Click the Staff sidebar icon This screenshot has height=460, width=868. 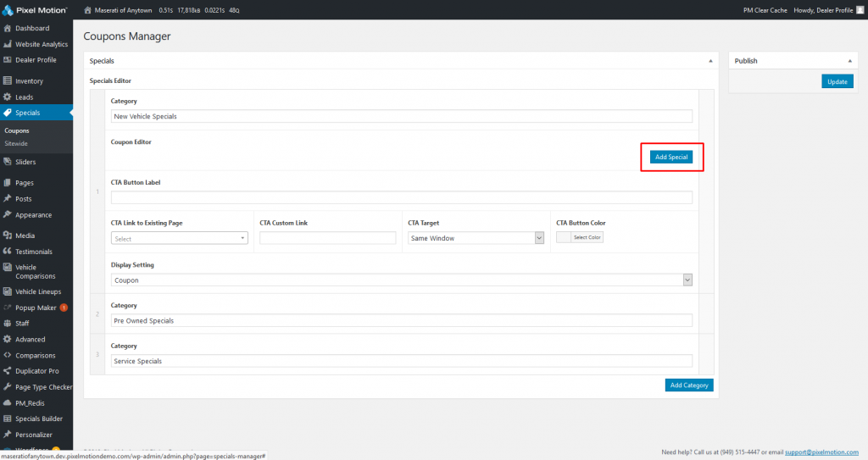click(x=7, y=324)
